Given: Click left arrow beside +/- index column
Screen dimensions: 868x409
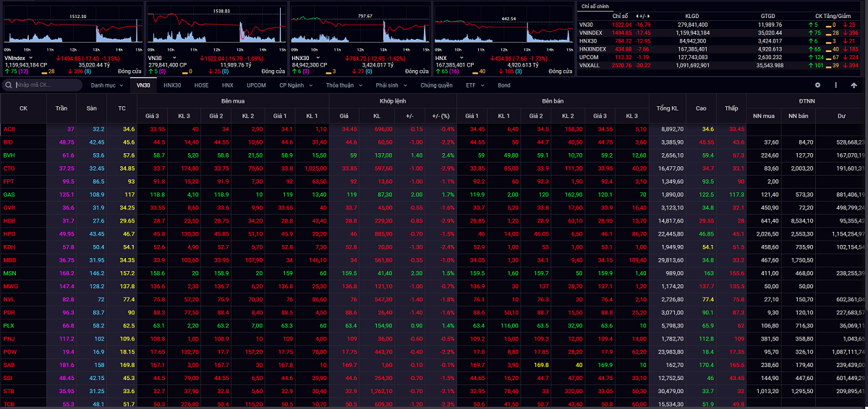Looking at the screenshot, I should click(635, 15).
